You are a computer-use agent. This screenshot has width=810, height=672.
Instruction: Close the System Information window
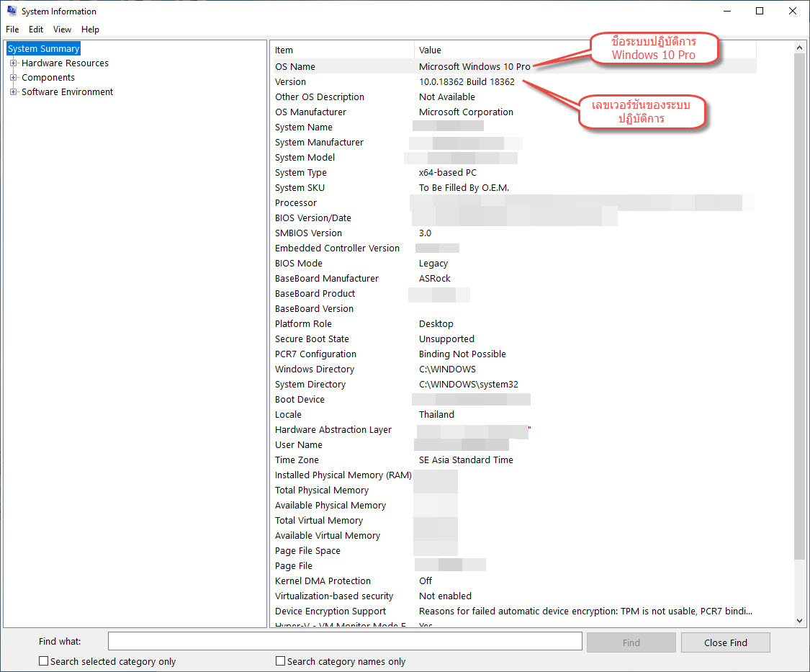[x=793, y=11]
